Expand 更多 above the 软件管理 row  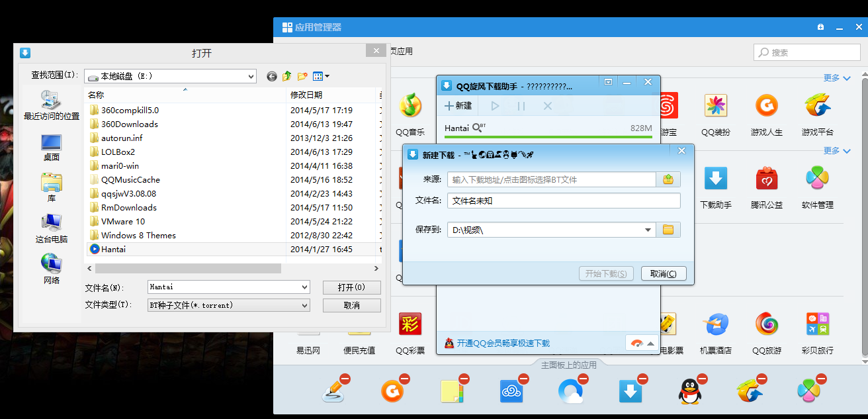coord(837,151)
